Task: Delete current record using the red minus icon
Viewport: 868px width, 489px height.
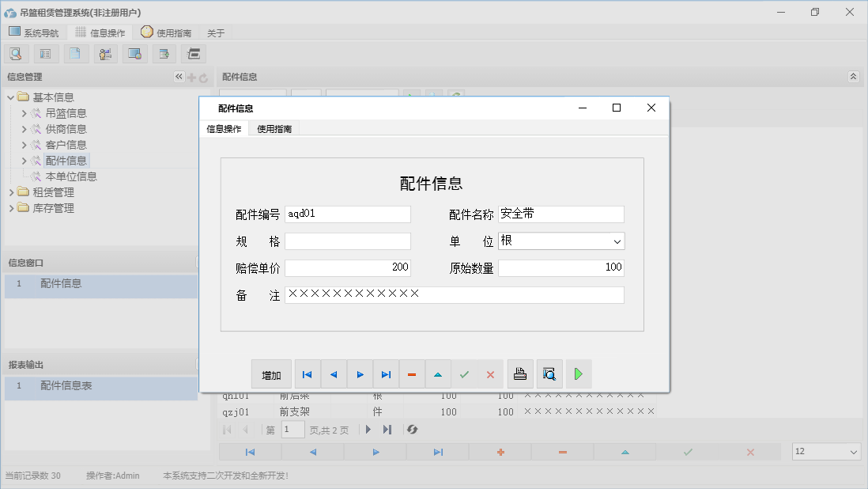Action: (x=412, y=373)
